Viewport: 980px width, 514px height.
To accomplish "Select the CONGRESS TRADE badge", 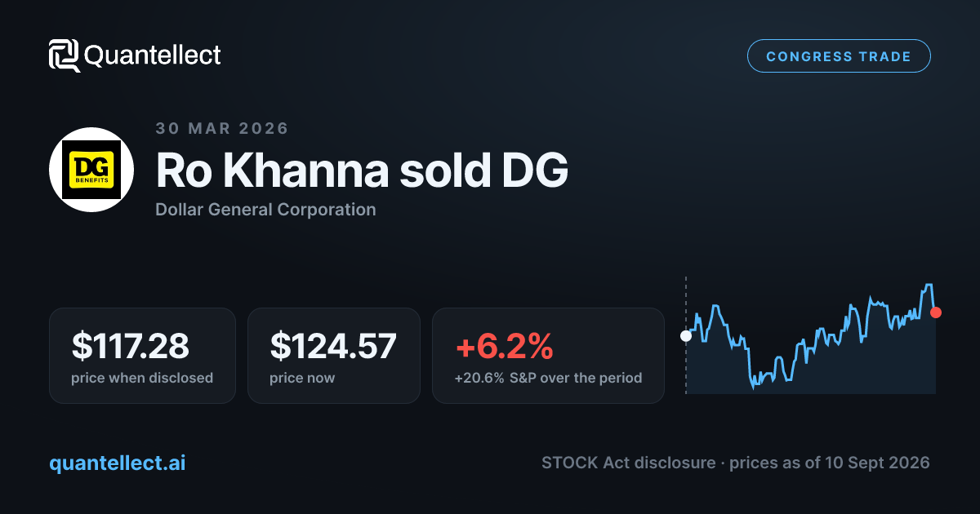I will click(x=839, y=56).
